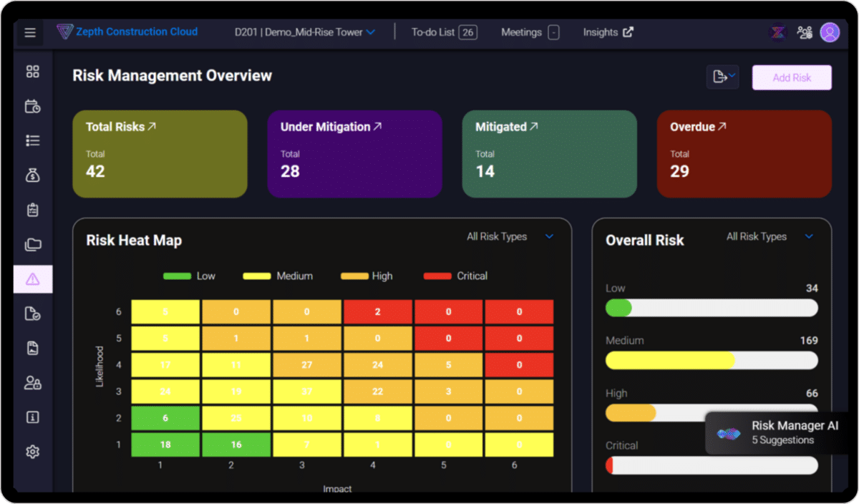Open the hamburger menu in top bar
Screen dimensions: 859x504
[x=29, y=32]
